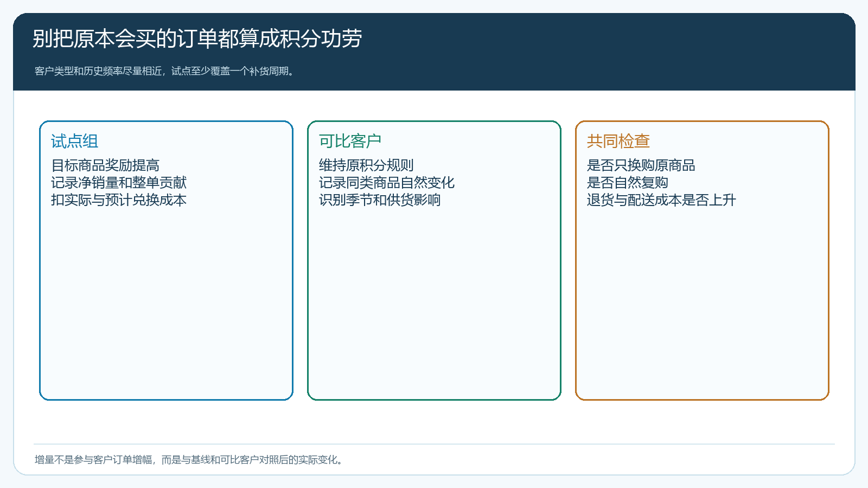Image resolution: width=868 pixels, height=488 pixels.
Task: Click the 试点组 card heading
Action: (x=75, y=142)
